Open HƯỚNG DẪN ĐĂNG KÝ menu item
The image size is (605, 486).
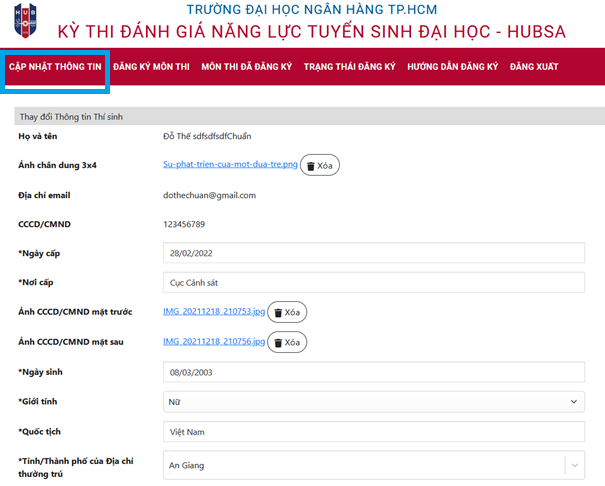(x=452, y=67)
